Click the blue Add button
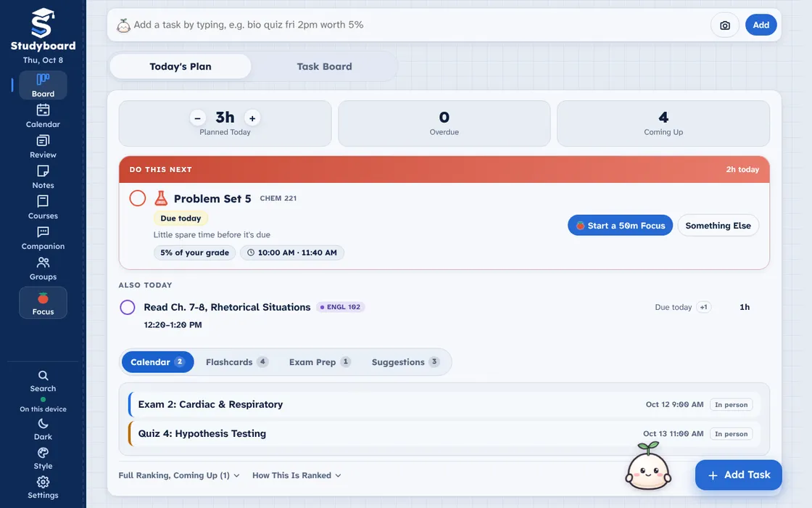Image resolution: width=812 pixels, height=508 pixels. pyautogui.click(x=761, y=25)
